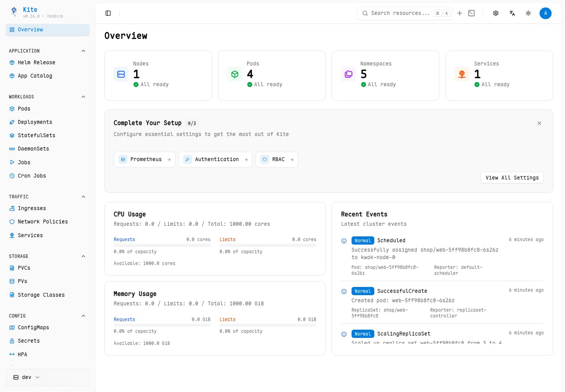Click info icon beside Scheduled event
This screenshot has width=565, height=392.
[344, 241]
